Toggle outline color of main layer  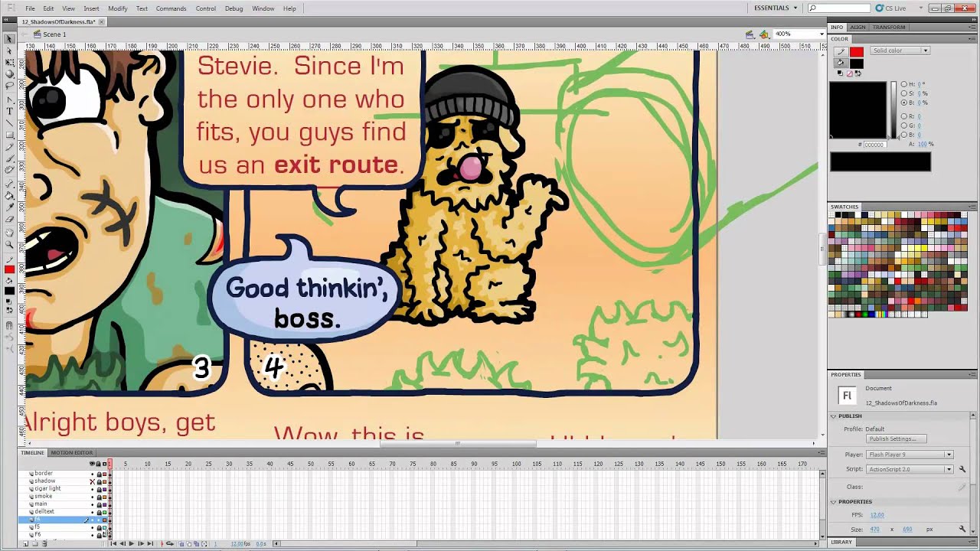(x=105, y=504)
